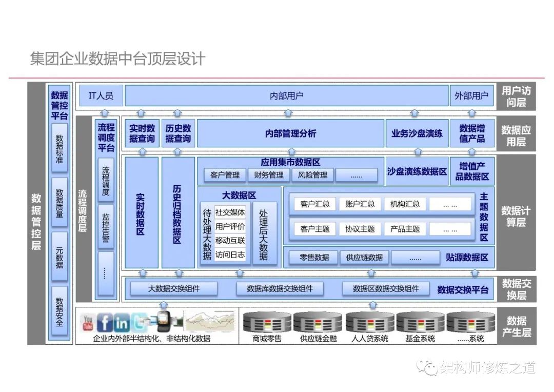The width and height of the screenshot is (554, 392).
Task: Select the 商城零售 database icon
Action: point(267,322)
